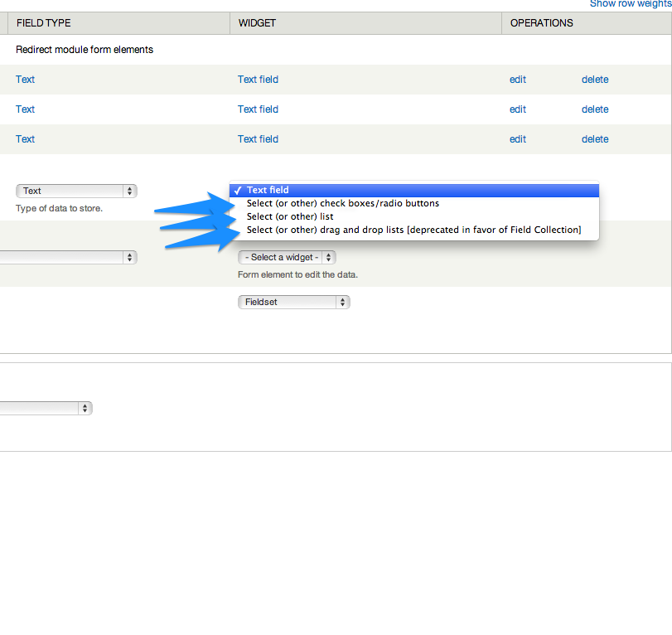
Task: Click the FIELD TYPE column header
Action: click(x=43, y=22)
